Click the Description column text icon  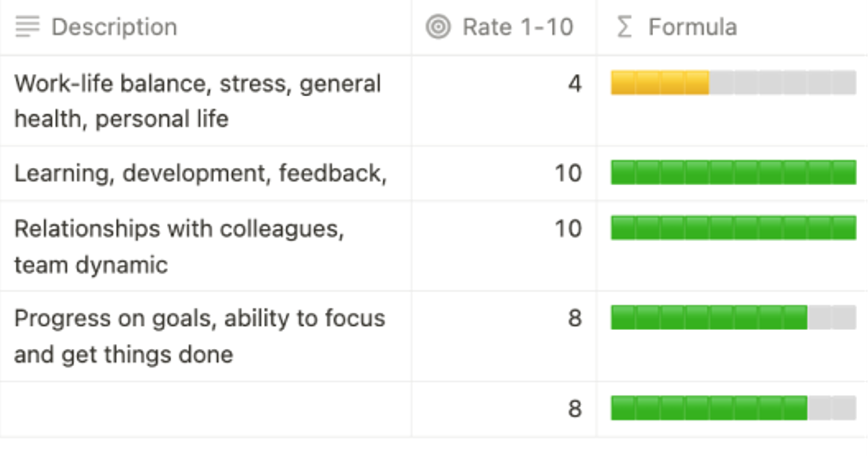coord(27,28)
